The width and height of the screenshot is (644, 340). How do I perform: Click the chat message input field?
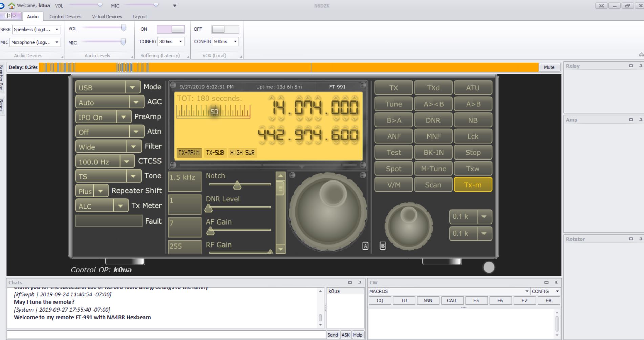(x=166, y=335)
